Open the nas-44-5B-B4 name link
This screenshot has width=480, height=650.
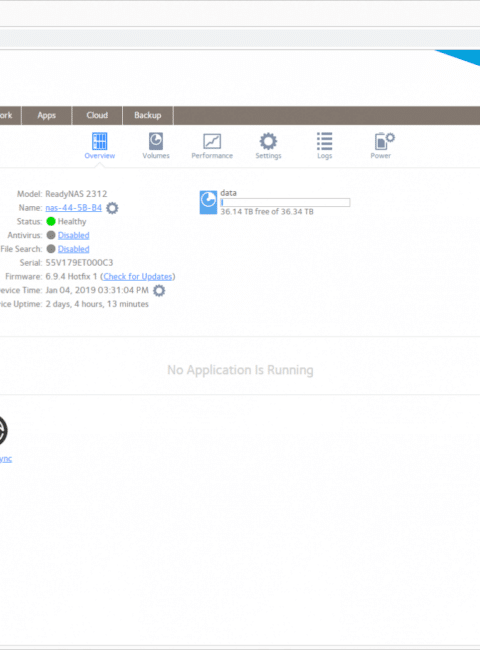(73, 208)
